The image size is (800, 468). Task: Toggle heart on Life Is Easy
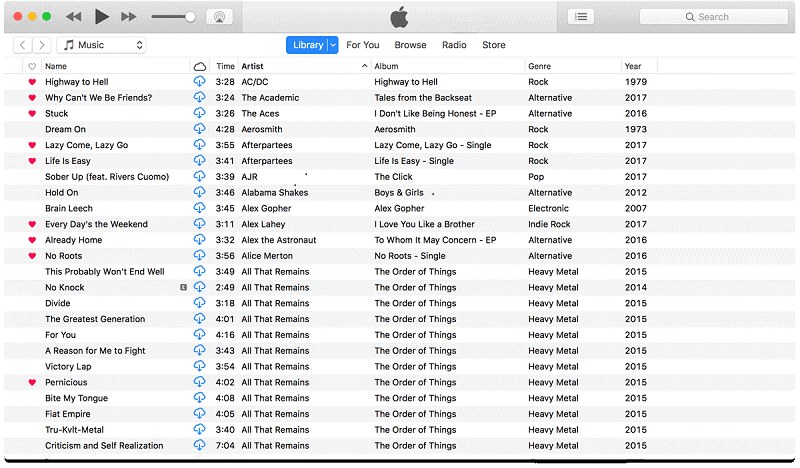click(x=32, y=161)
